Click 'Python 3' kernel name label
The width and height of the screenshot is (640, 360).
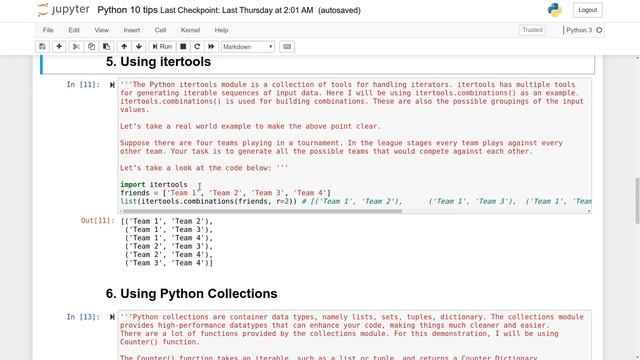[x=579, y=30]
